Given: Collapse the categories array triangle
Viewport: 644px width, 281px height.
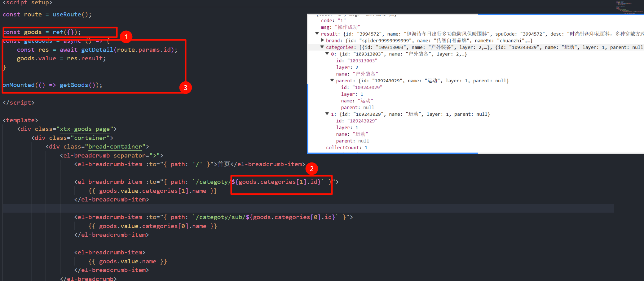Looking at the screenshot, I should [x=322, y=47].
